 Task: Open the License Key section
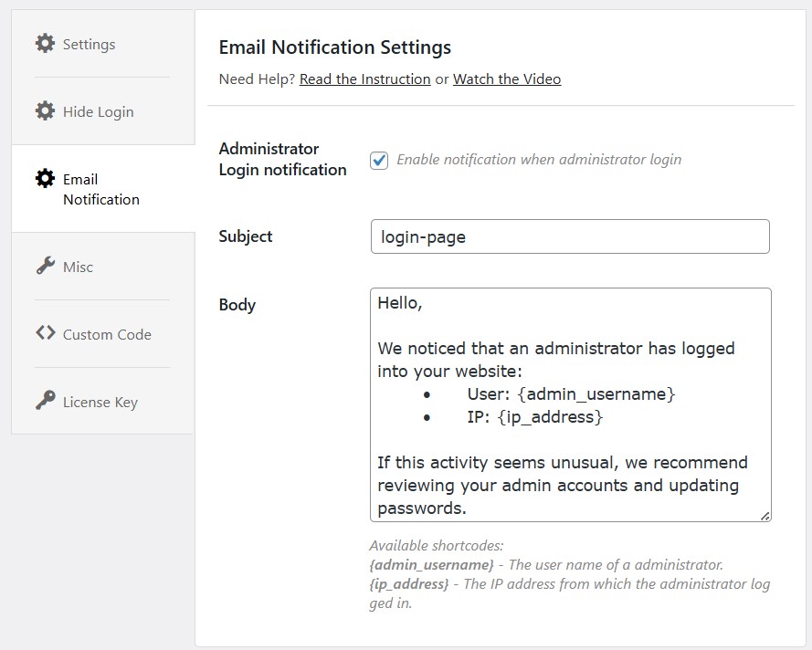[102, 402]
